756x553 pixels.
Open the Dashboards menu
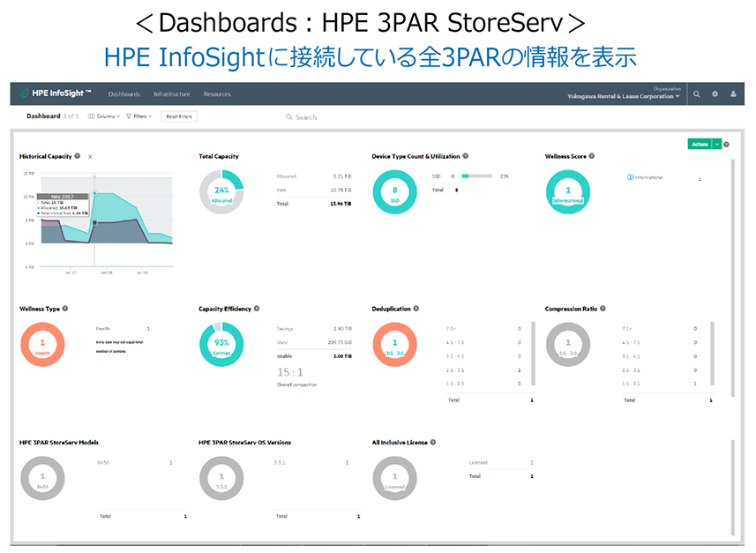124,94
